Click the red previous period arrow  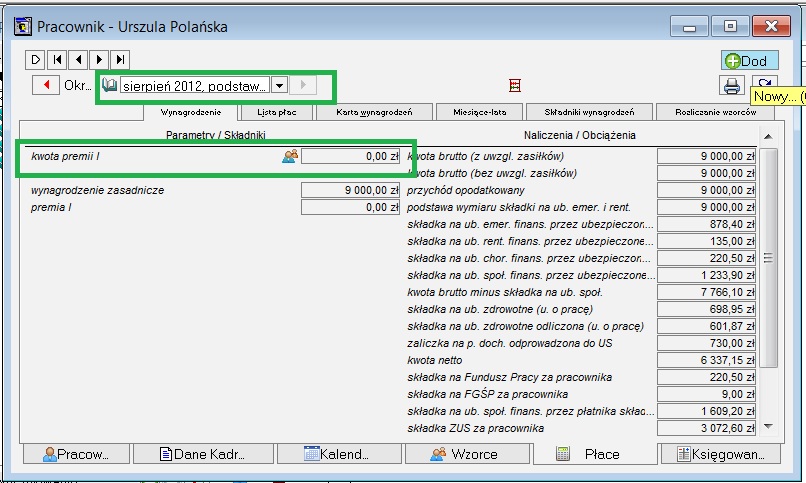click(x=45, y=86)
